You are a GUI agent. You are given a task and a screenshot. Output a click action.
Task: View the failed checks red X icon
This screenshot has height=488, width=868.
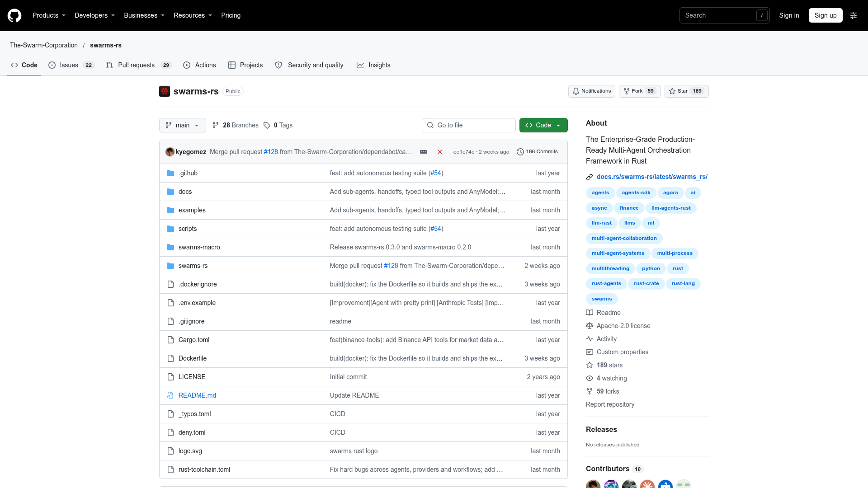pos(440,152)
